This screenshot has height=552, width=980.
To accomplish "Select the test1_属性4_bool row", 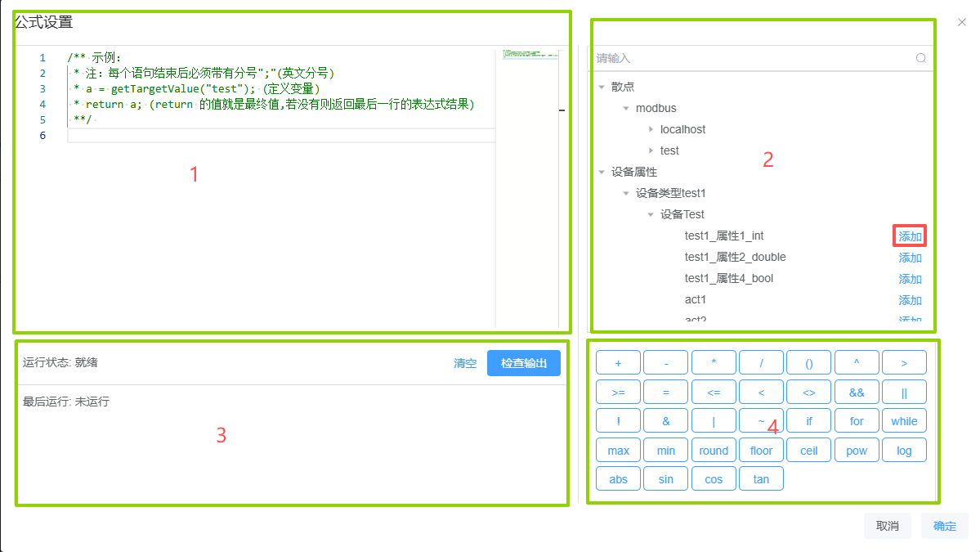I will (x=761, y=278).
